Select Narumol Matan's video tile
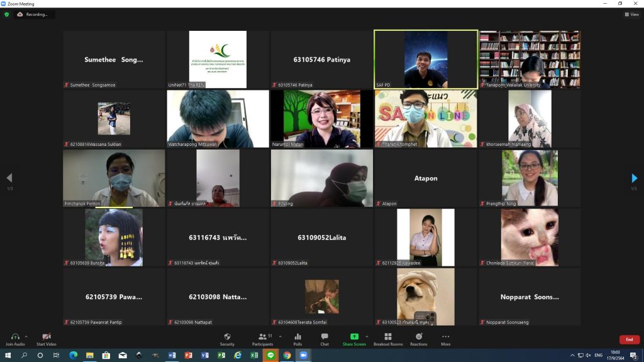The width and height of the screenshot is (644, 362). [x=322, y=119]
